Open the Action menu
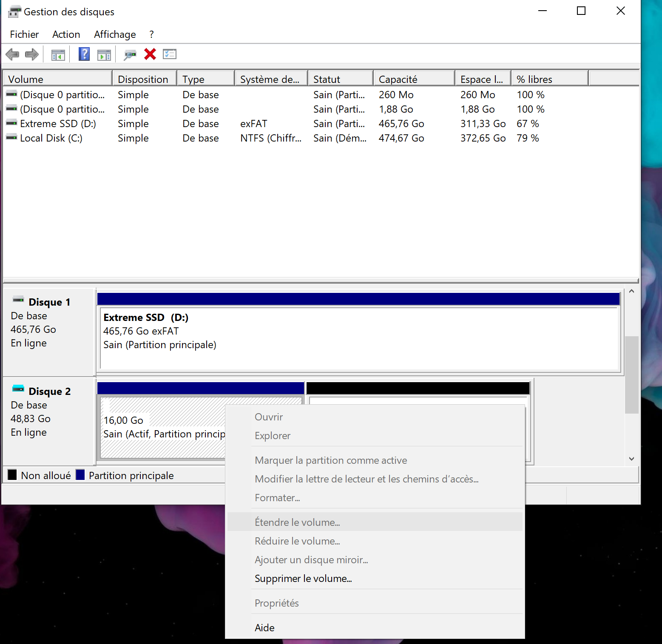The height and width of the screenshot is (644, 662). [x=66, y=34]
